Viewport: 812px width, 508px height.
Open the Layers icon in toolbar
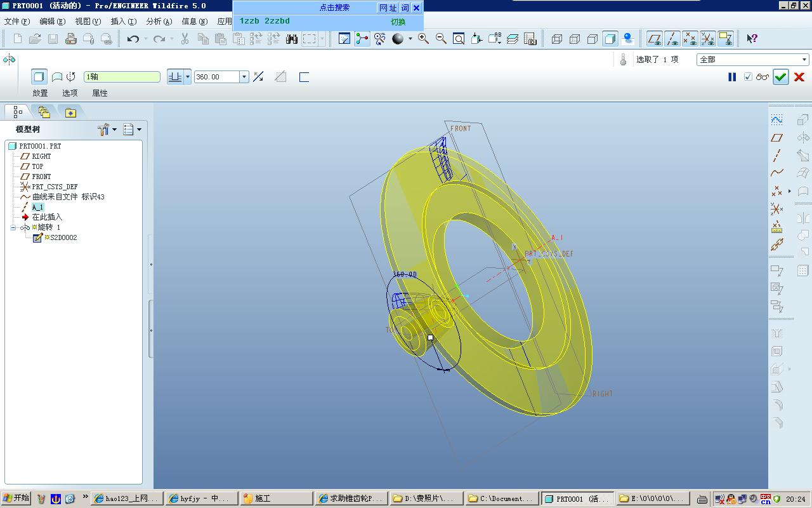coord(513,39)
